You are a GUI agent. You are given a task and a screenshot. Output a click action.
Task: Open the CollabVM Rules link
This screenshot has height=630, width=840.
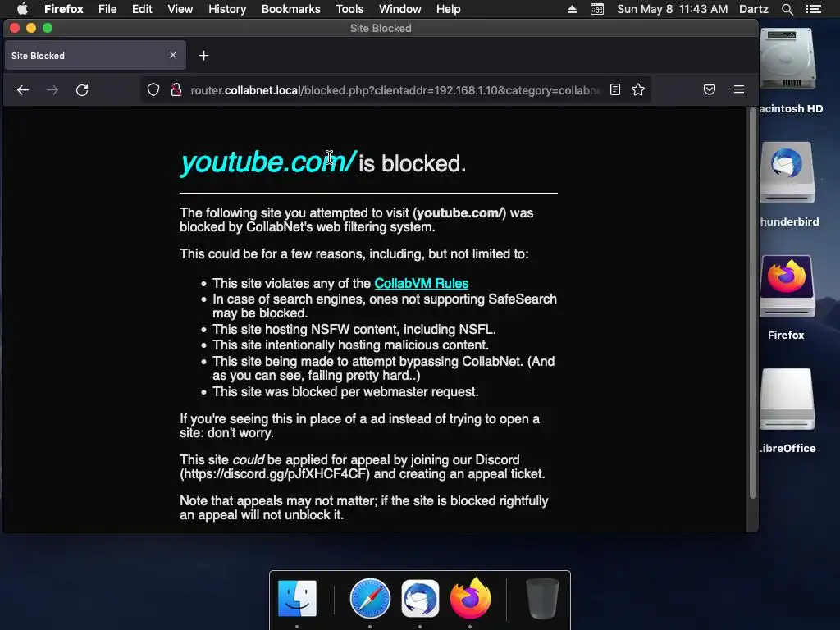[421, 283]
